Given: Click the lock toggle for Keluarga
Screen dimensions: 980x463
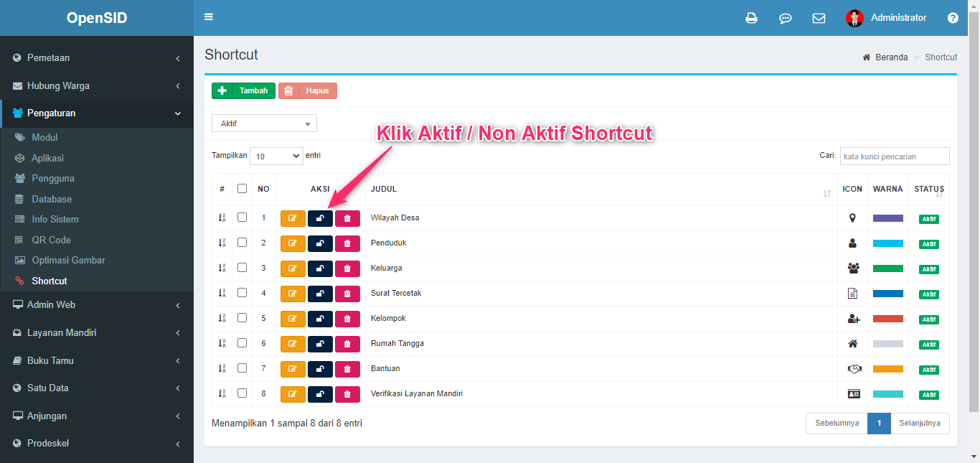Looking at the screenshot, I should [320, 268].
